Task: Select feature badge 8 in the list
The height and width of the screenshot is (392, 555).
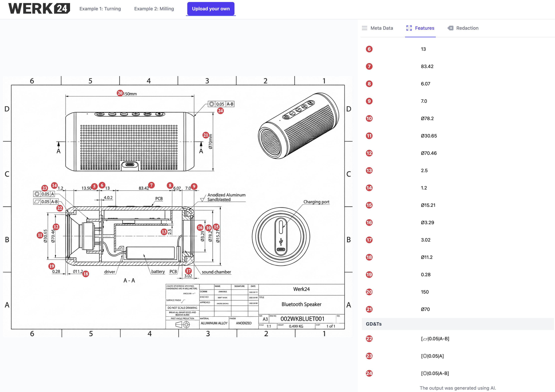Action: [369, 84]
